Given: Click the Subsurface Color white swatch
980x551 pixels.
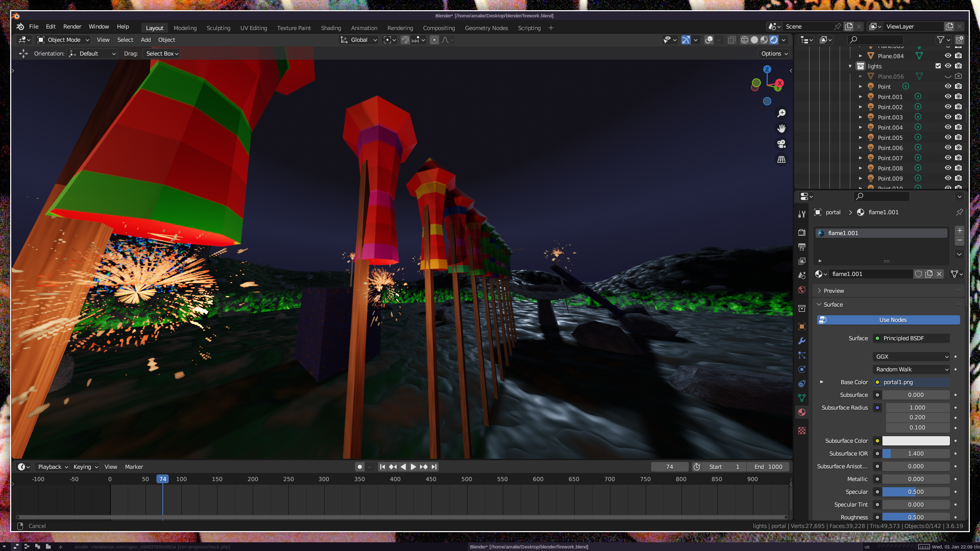Looking at the screenshot, I should pos(916,441).
